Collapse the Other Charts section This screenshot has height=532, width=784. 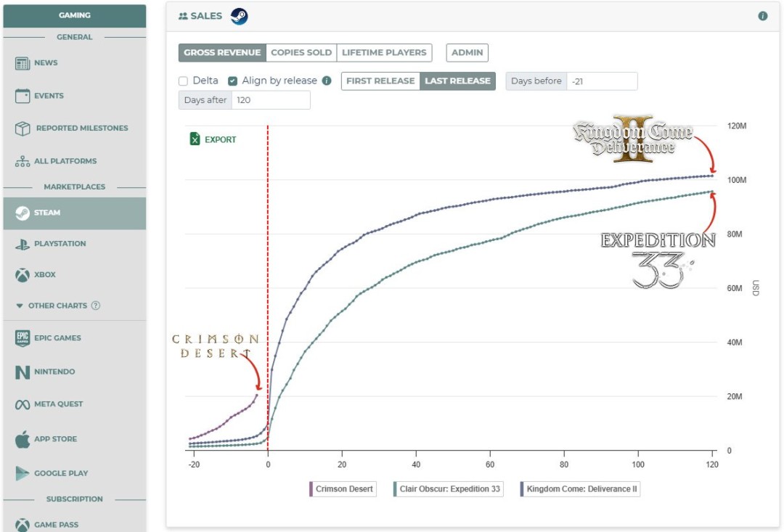point(20,306)
